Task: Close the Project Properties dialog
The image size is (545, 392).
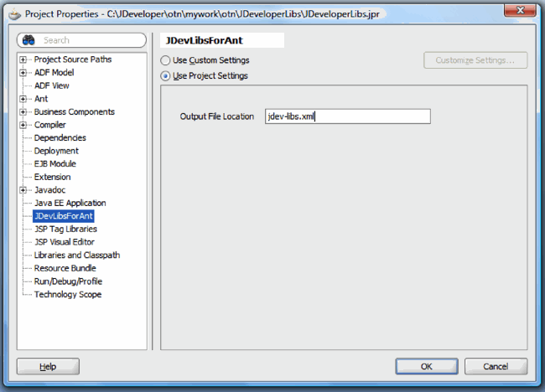Action: [x=520, y=10]
